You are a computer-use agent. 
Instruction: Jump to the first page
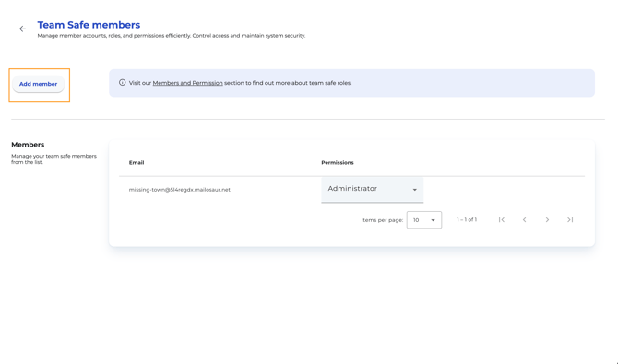(502, 220)
